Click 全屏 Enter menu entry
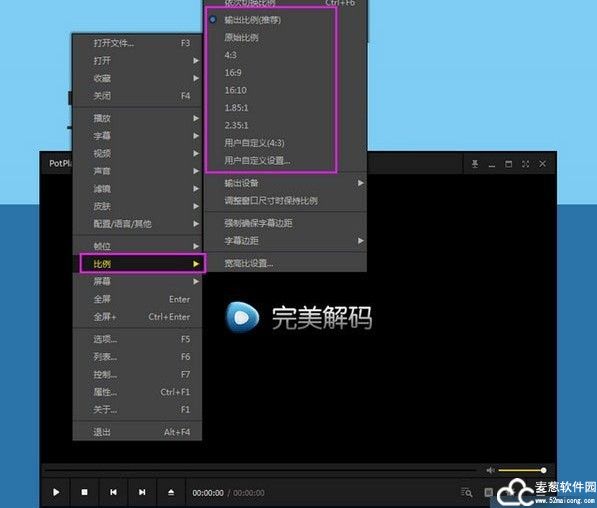Screen dimensions: 597x508 click(x=137, y=299)
